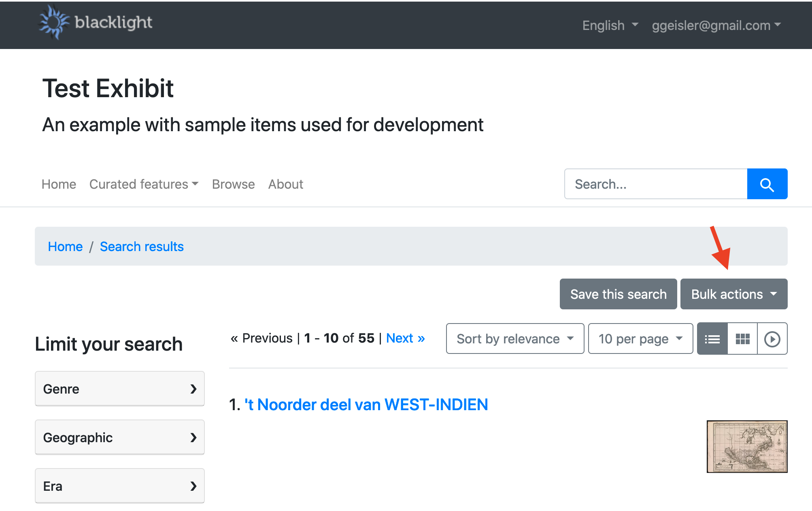
Task: Switch to gallery grid view
Action: (x=742, y=339)
